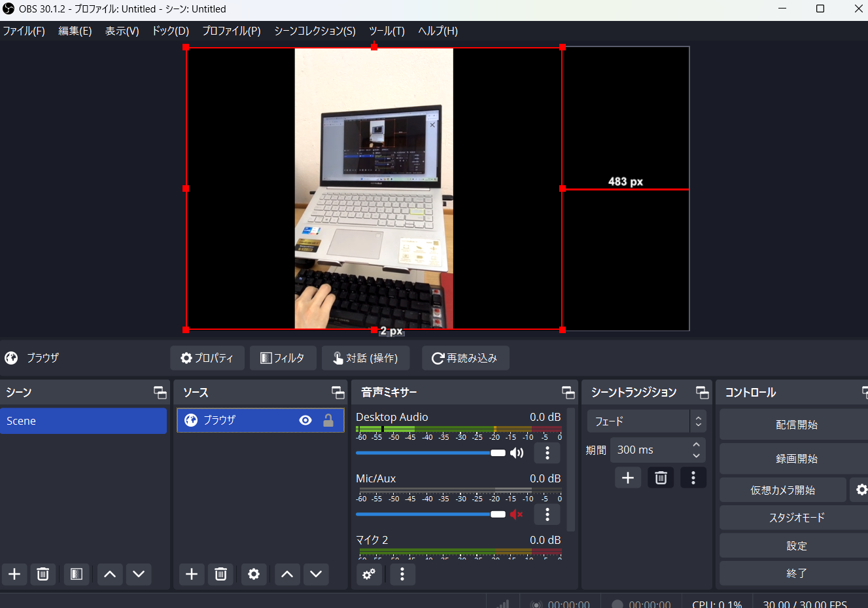The width and height of the screenshot is (868, 608).
Task: Open the ファイル(F) menu
Action: 24,31
